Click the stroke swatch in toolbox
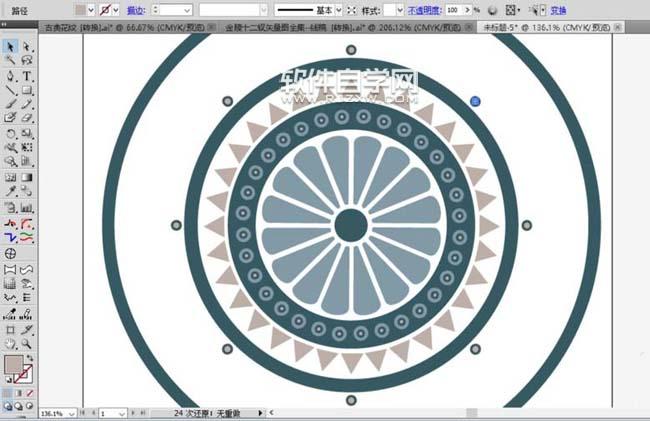The height and width of the screenshot is (421, 650). pos(24,375)
